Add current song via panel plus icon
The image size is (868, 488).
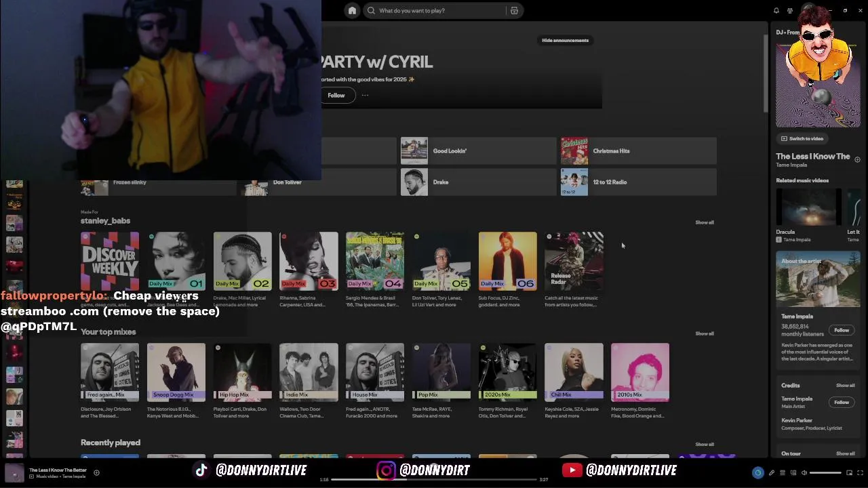click(857, 159)
